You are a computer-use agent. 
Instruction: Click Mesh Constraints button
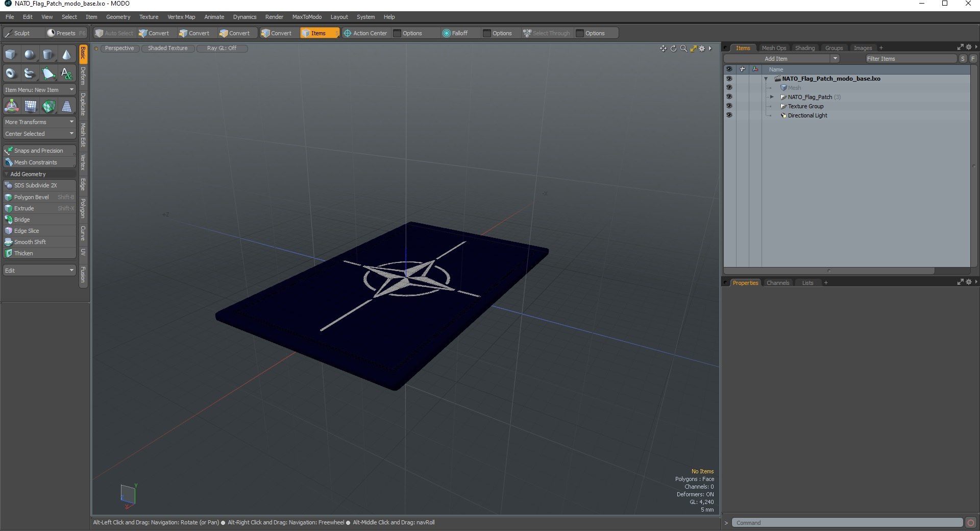[39, 162]
